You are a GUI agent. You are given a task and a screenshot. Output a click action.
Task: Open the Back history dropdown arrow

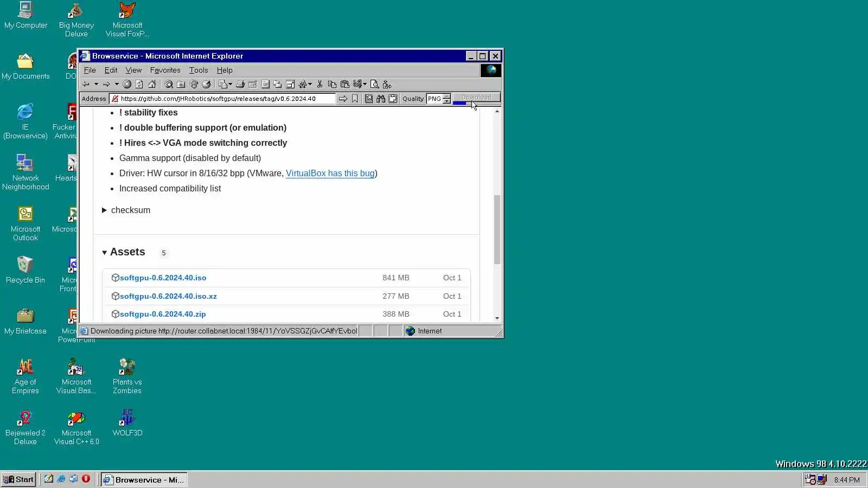(97, 84)
